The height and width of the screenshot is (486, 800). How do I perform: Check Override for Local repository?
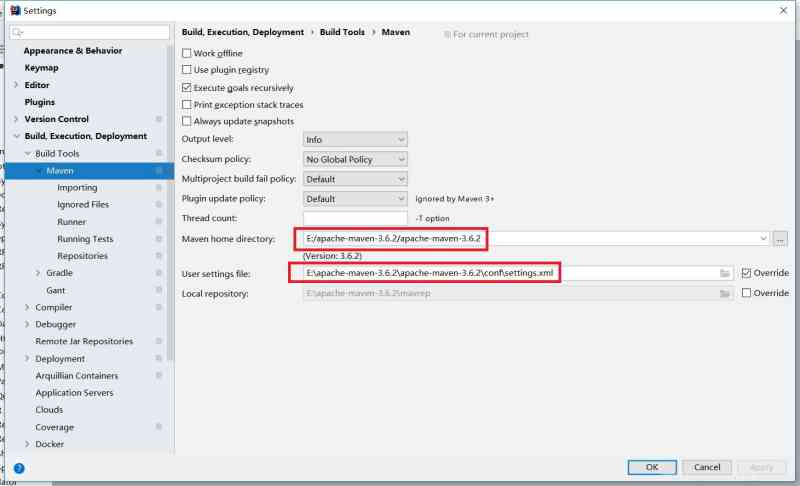[x=746, y=293]
